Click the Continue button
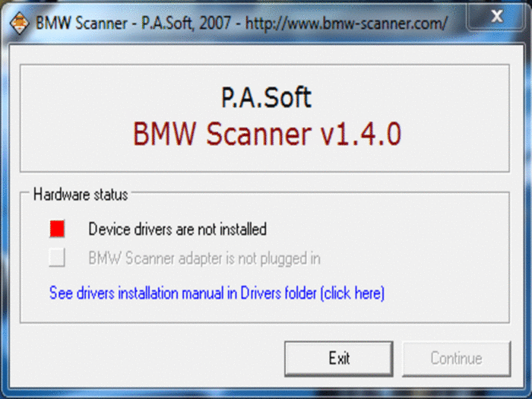 tap(456, 359)
